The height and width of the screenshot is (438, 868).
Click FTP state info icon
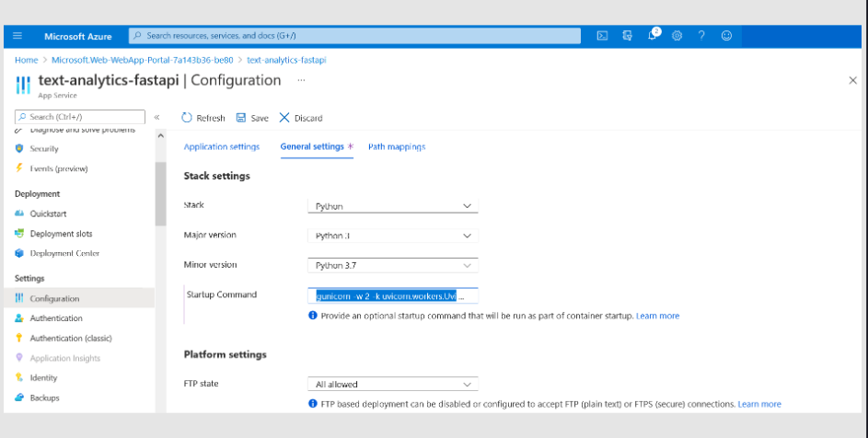(x=313, y=404)
